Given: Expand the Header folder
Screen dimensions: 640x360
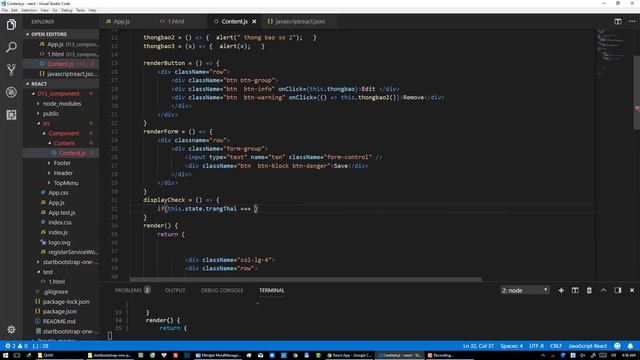Looking at the screenshot, I should [63, 173].
